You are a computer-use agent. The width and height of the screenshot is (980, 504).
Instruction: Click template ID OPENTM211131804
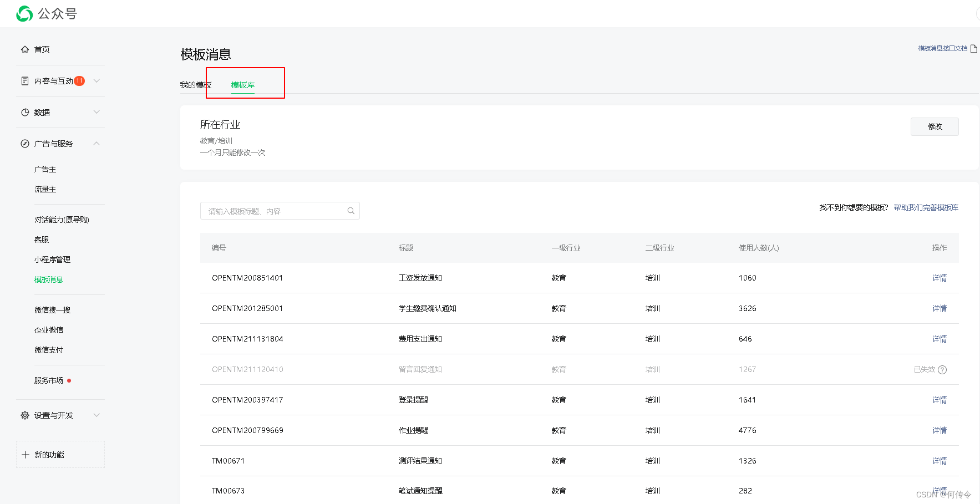click(x=247, y=339)
